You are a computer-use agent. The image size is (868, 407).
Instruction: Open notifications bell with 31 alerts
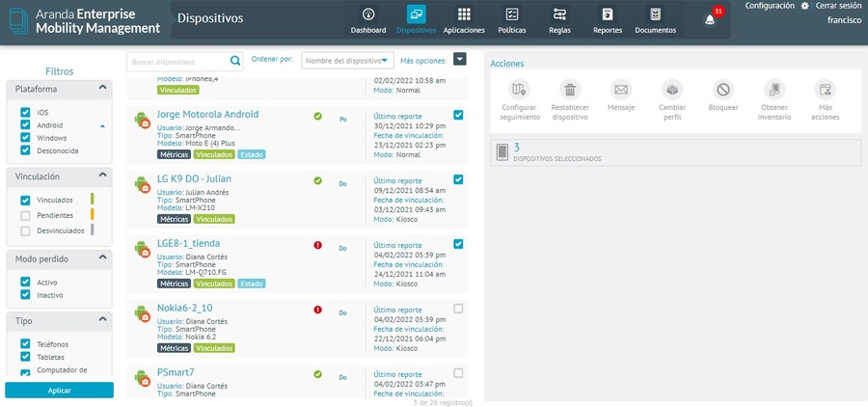point(710,20)
